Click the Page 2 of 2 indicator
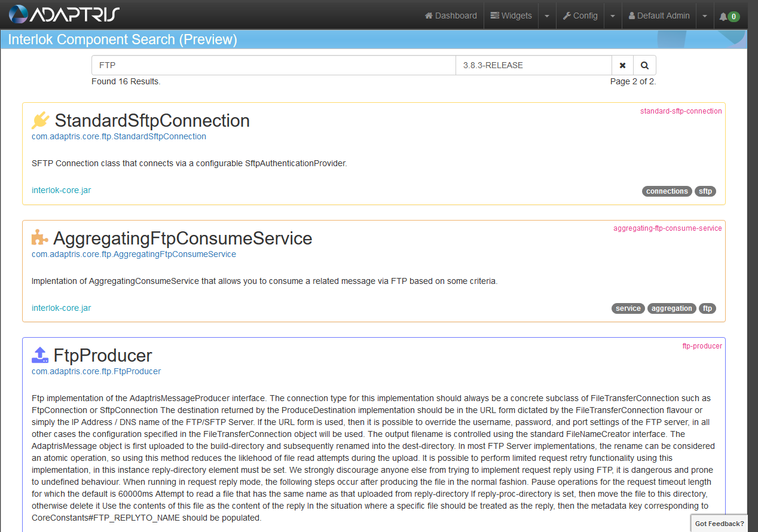758x532 pixels. pos(633,81)
